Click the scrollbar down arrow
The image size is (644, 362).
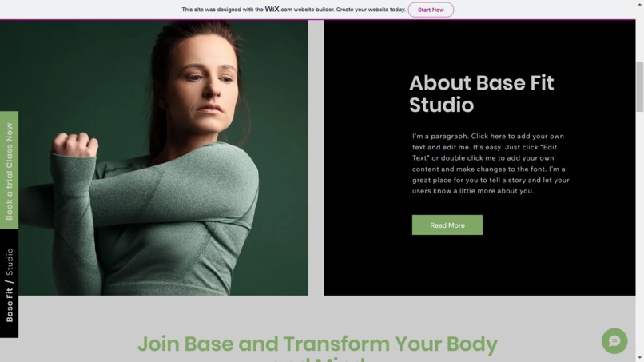[639, 358]
